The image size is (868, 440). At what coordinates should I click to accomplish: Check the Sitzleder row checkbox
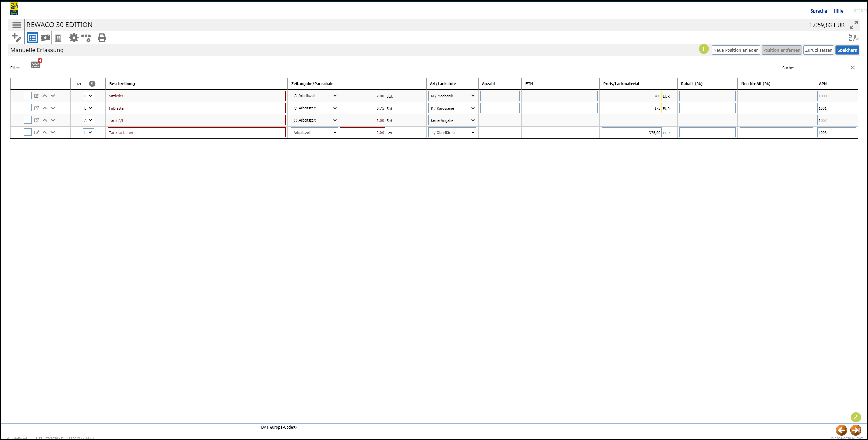(x=28, y=96)
